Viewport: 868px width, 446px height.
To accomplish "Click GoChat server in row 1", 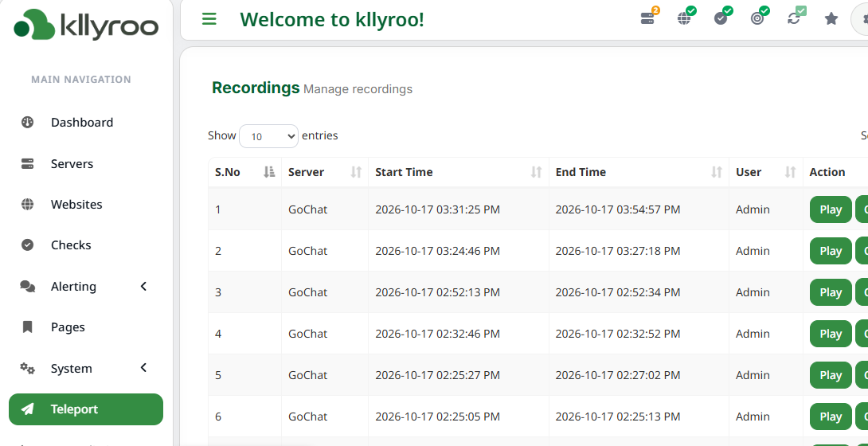I will point(308,209).
